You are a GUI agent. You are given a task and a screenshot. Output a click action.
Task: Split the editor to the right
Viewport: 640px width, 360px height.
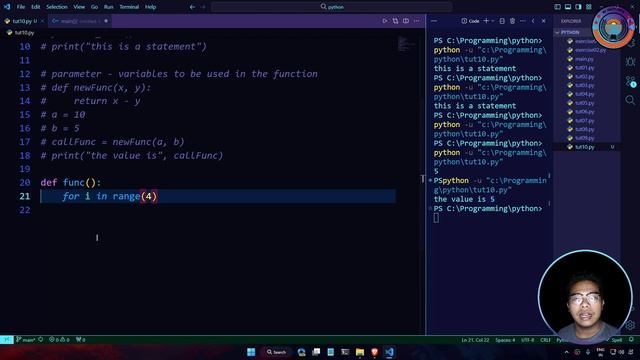coord(406,21)
